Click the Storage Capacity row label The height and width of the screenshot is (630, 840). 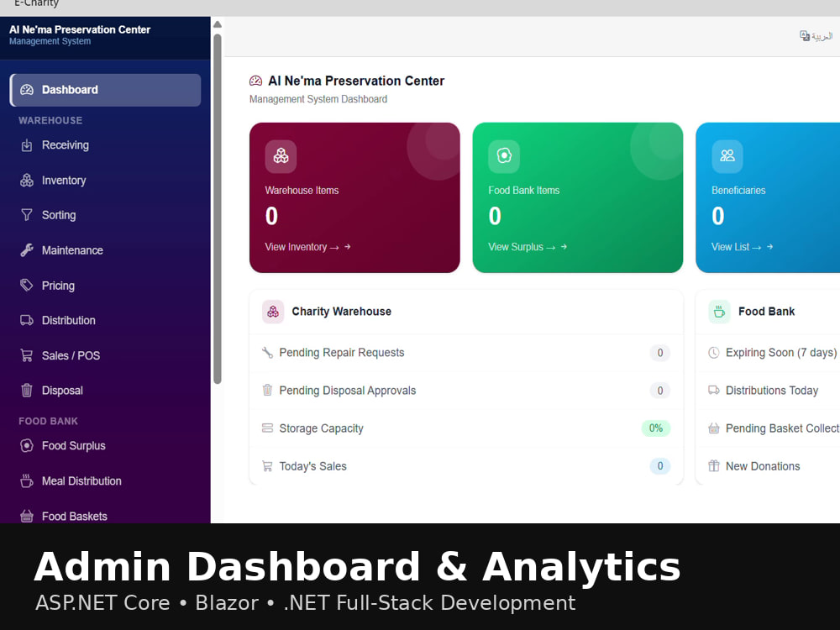click(x=321, y=428)
